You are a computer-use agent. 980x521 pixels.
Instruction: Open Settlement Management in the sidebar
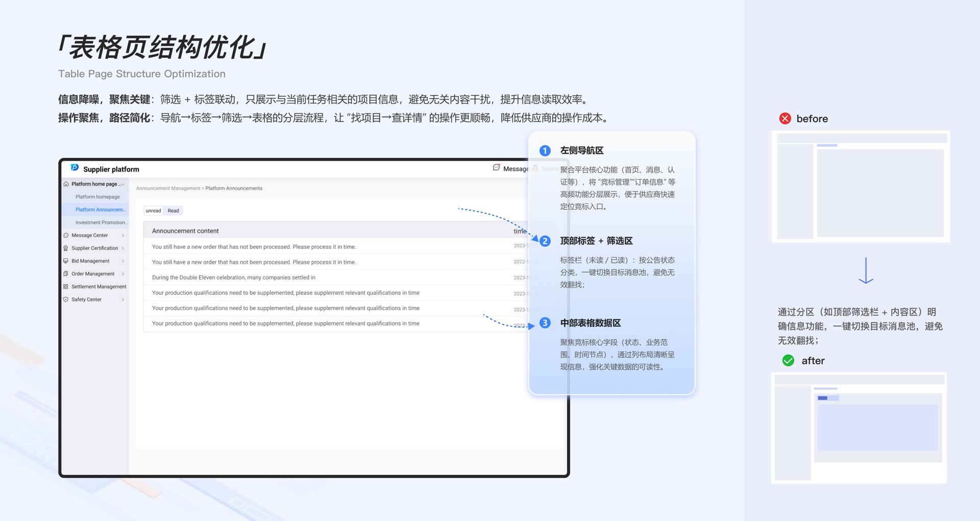99,287
